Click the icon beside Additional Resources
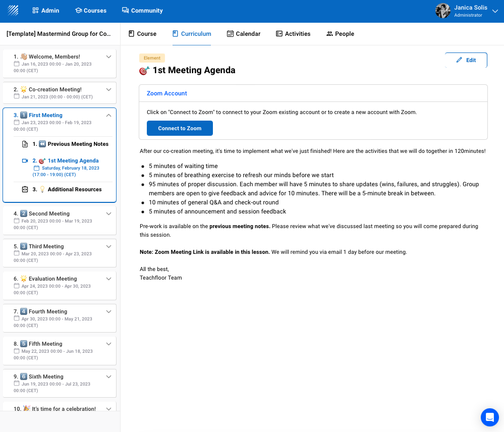 click(x=25, y=190)
